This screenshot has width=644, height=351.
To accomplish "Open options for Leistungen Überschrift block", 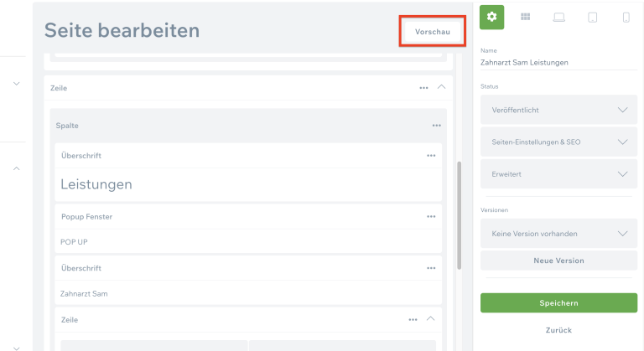I will (431, 156).
